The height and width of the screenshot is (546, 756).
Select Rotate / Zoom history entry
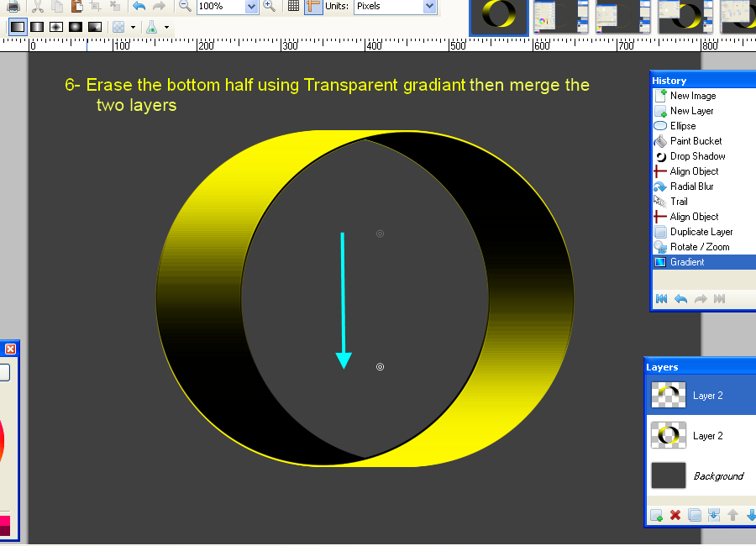point(704,247)
